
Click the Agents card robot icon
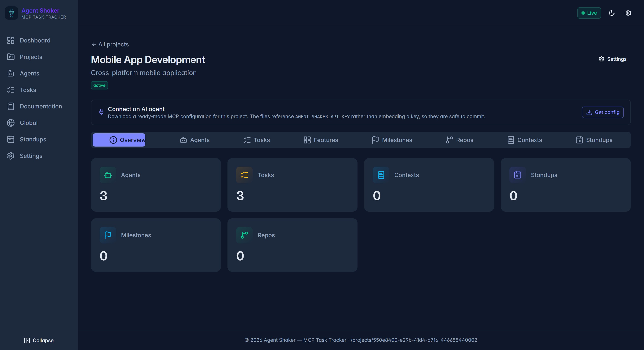coord(108,175)
